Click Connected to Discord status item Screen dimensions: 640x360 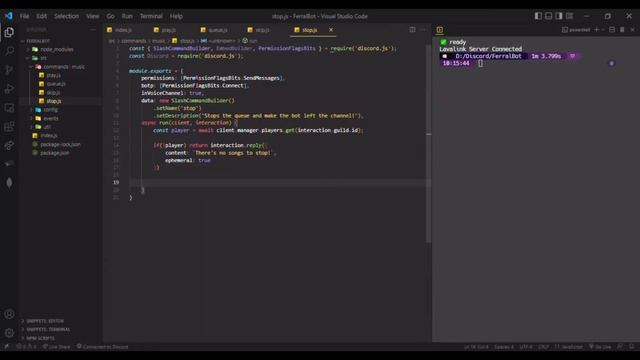tap(102, 347)
